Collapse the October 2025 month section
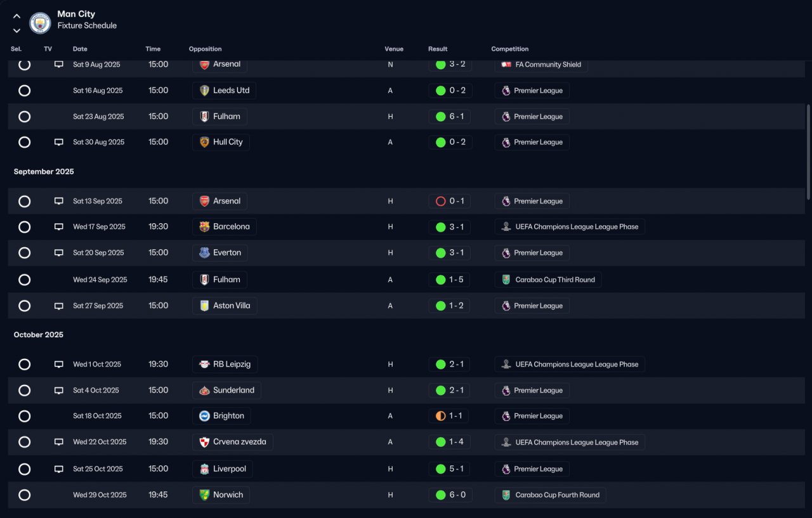This screenshot has width=812, height=518. click(39, 335)
